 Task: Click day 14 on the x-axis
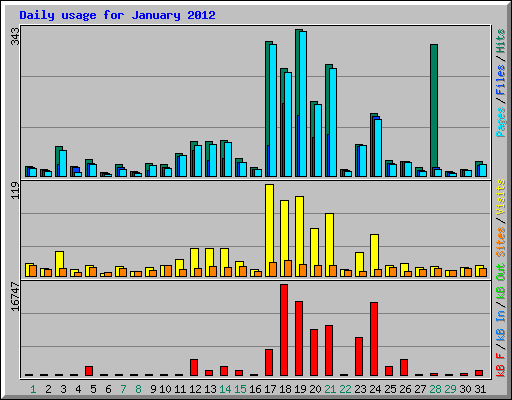coord(225,389)
